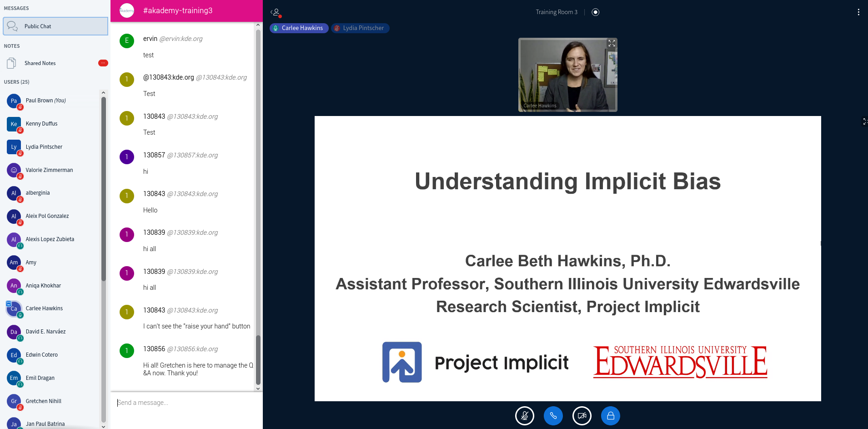
Task: Click the Akademy channel avatar icon
Action: (x=127, y=10)
